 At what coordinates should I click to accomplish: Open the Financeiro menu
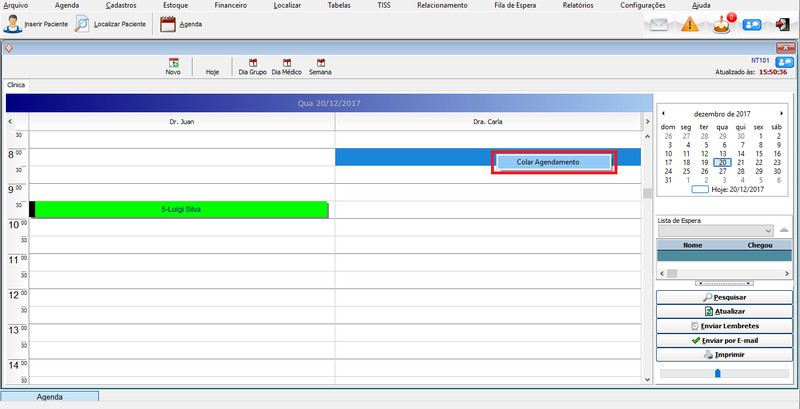230,5
